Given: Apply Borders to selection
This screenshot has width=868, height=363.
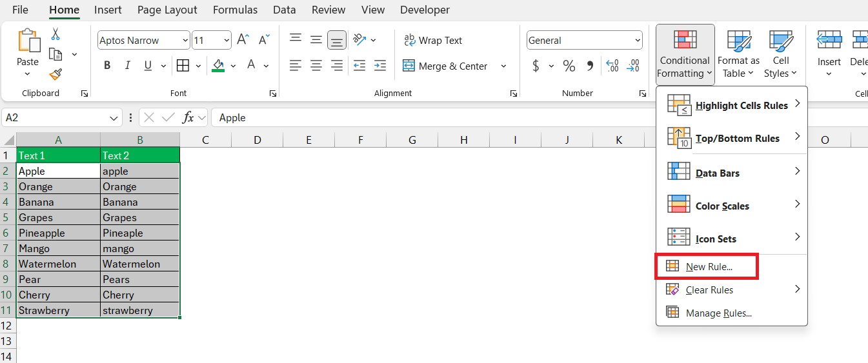Looking at the screenshot, I should (x=183, y=65).
